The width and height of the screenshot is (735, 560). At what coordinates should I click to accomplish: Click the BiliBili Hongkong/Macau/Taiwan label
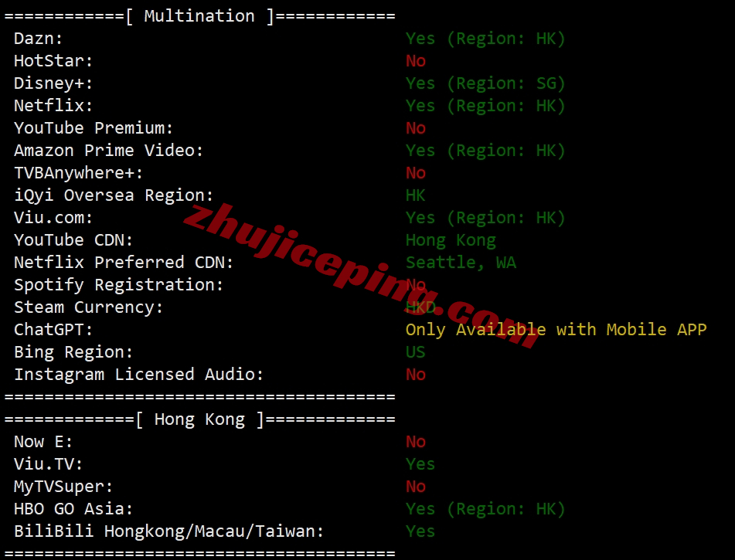pyautogui.click(x=168, y=531)
